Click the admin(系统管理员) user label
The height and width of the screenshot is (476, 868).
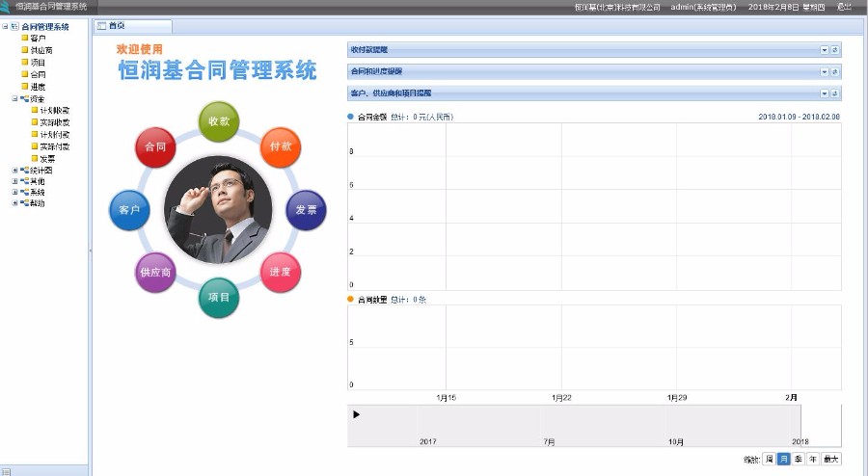[x=704, y=7]
